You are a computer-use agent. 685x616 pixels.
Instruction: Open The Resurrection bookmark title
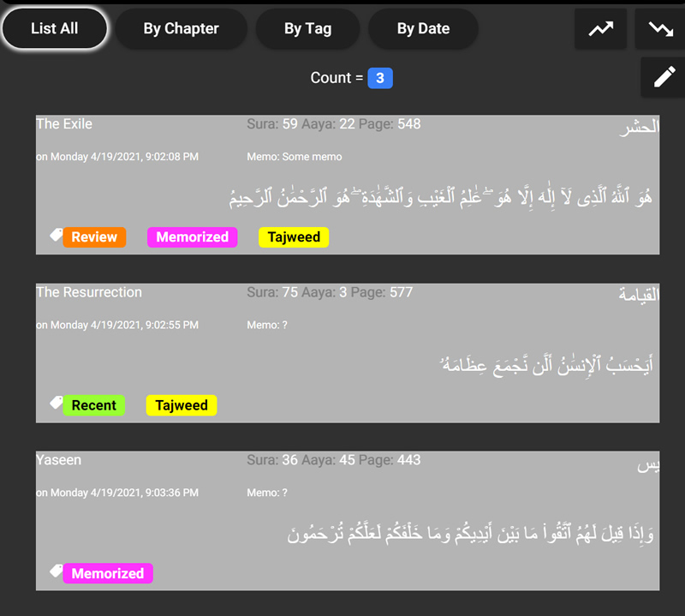89,292
